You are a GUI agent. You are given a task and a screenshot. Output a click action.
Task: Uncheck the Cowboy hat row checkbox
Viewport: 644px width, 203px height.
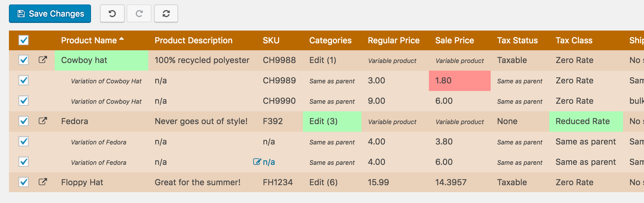[24, 60]
